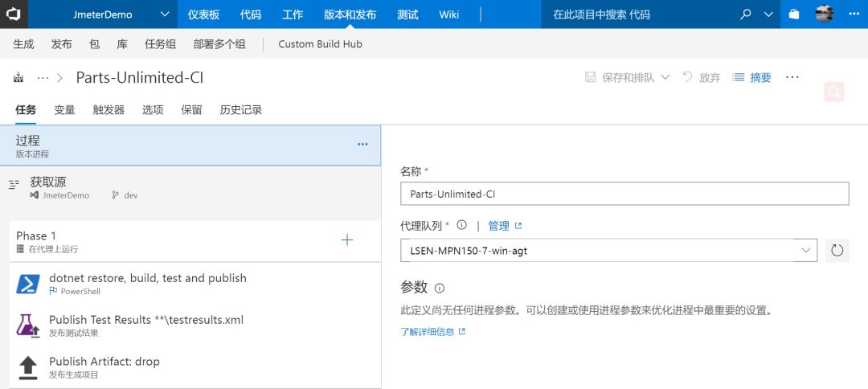Open definition more actions ellipsis

point(792,77)
